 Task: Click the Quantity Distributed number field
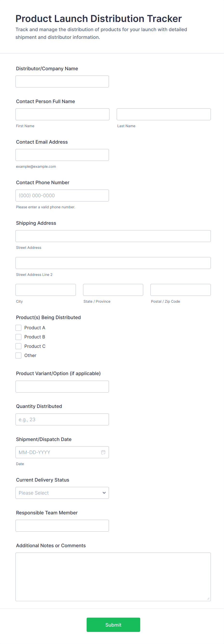[62, 419]
